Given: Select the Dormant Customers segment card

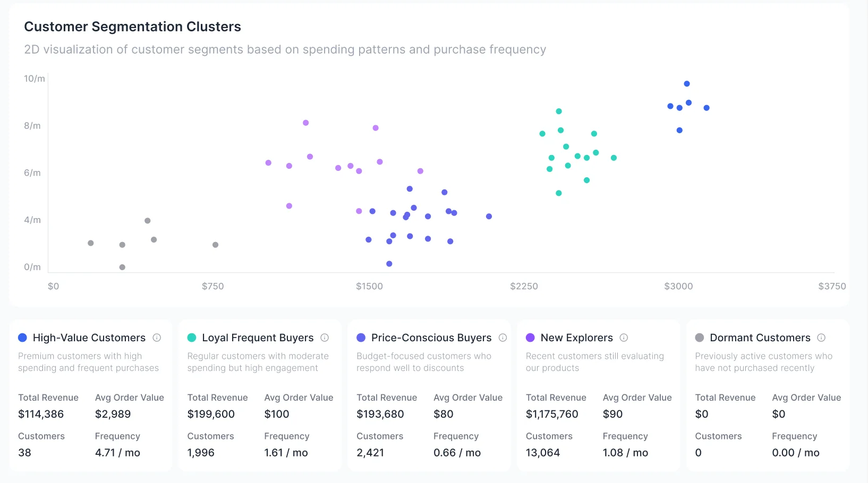Looking at the screenshot, I should [767, 395].
